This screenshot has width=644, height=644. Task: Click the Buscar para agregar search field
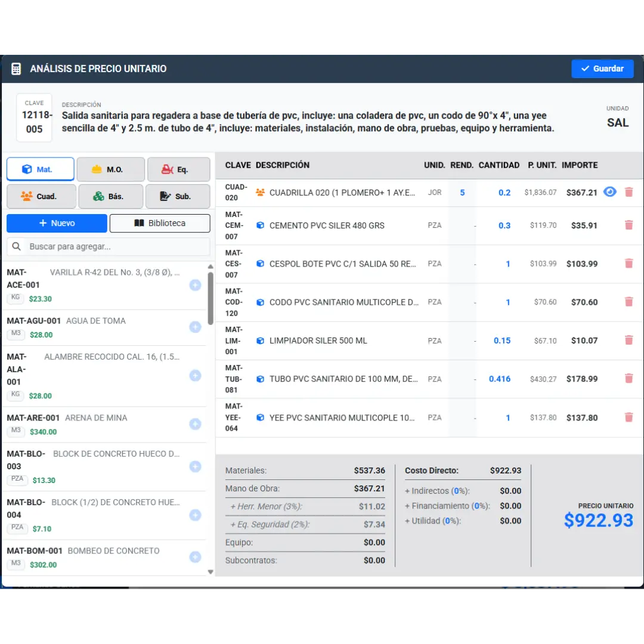tap(109, 246)
